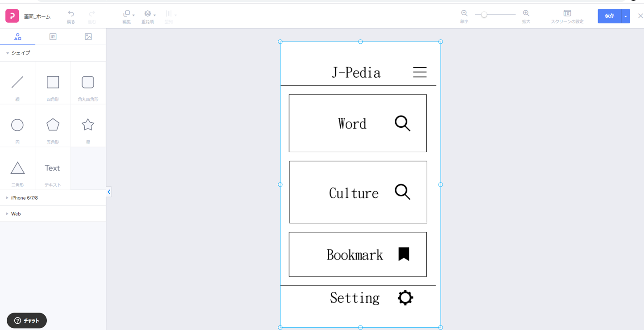Click the zoom slider handle

[x=484, y=15]
